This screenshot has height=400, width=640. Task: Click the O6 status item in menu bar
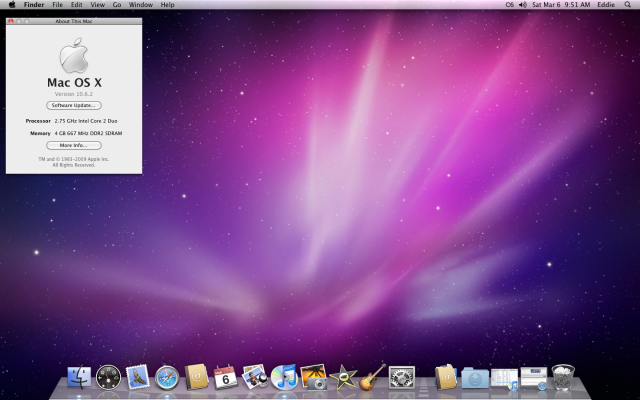point(510,4)
